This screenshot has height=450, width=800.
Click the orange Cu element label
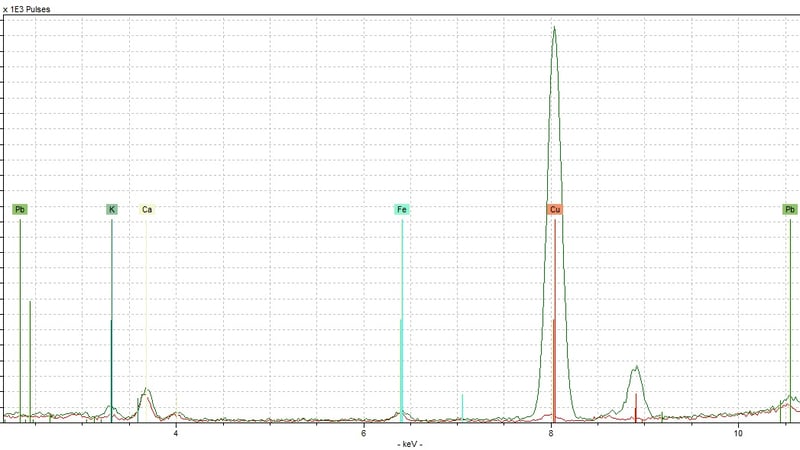point(555,210)
